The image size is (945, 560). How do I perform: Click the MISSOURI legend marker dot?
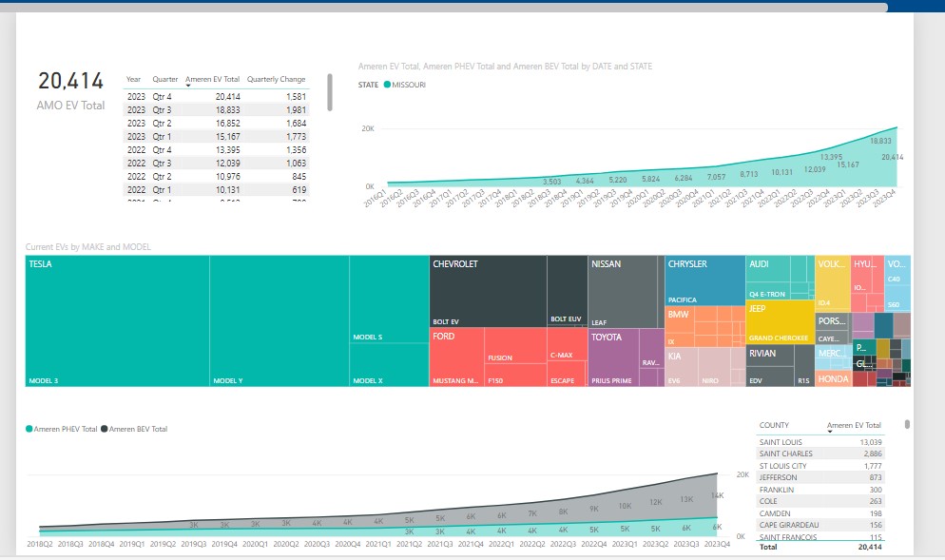click(x=387, y=86)
